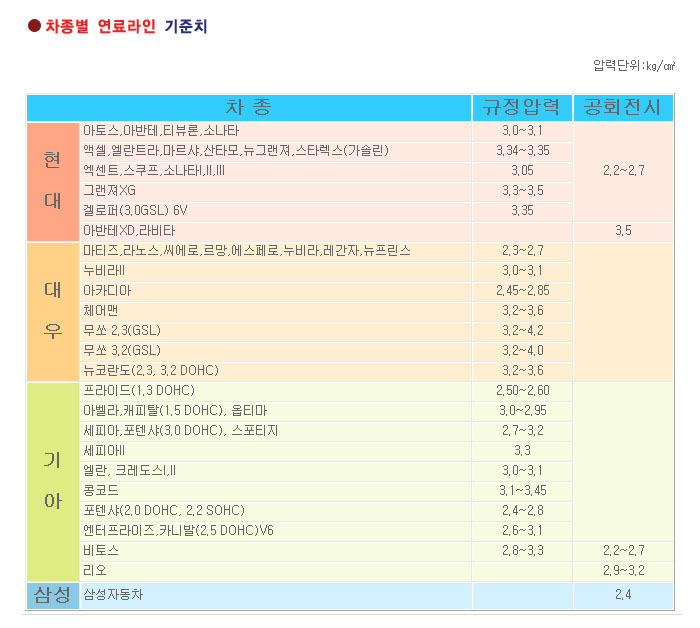Click the 체어맨 pressure value '3.2~3.6'
Screen dimensions: 700x628
[522, 311]
